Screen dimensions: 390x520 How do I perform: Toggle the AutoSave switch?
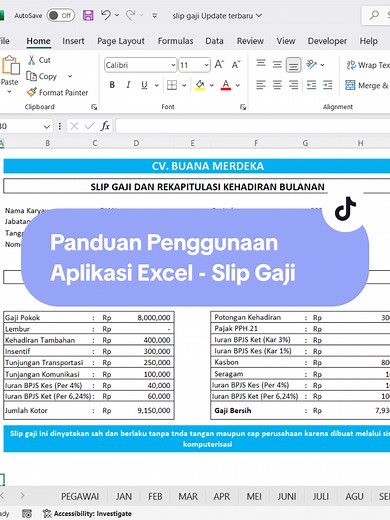point(60,15)
